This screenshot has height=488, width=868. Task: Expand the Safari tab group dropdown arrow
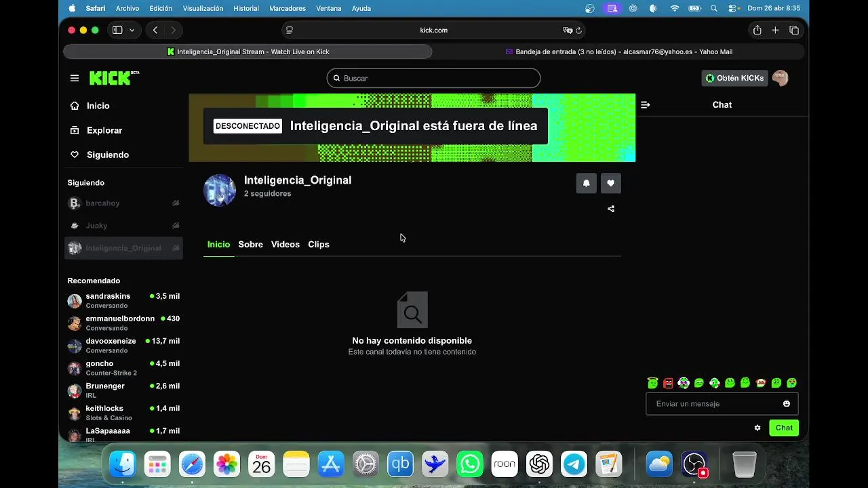point(132,30)
